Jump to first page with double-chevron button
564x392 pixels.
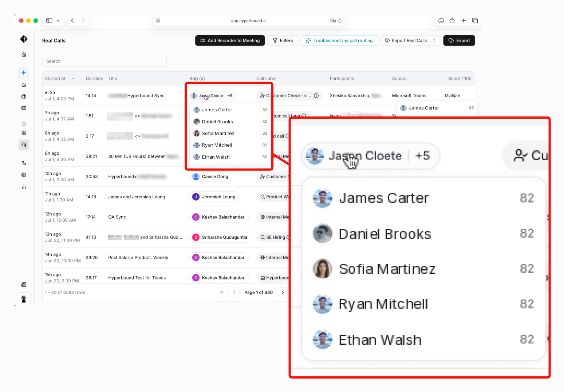click(x=222, y=292)
